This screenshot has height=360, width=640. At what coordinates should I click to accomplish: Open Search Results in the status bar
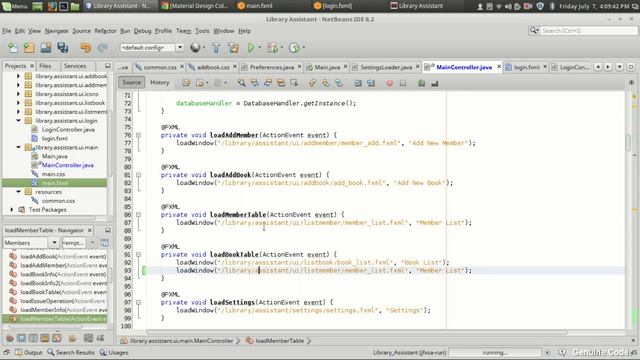click(71, 352)
